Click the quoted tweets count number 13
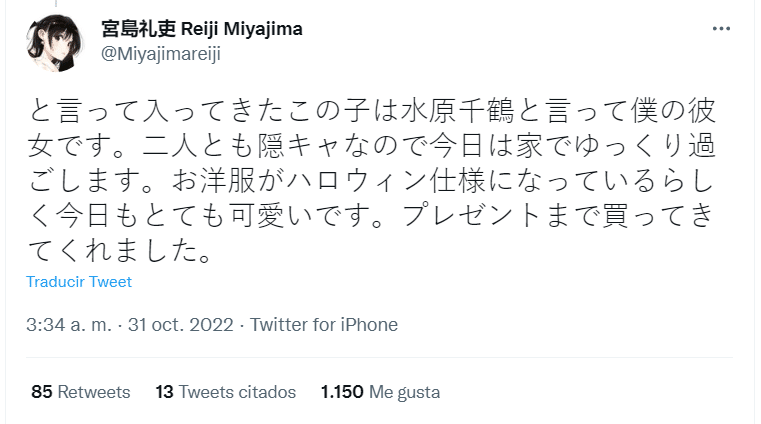Image resolution: width=761 pixels, height=424 pixels. pos(165,392)
